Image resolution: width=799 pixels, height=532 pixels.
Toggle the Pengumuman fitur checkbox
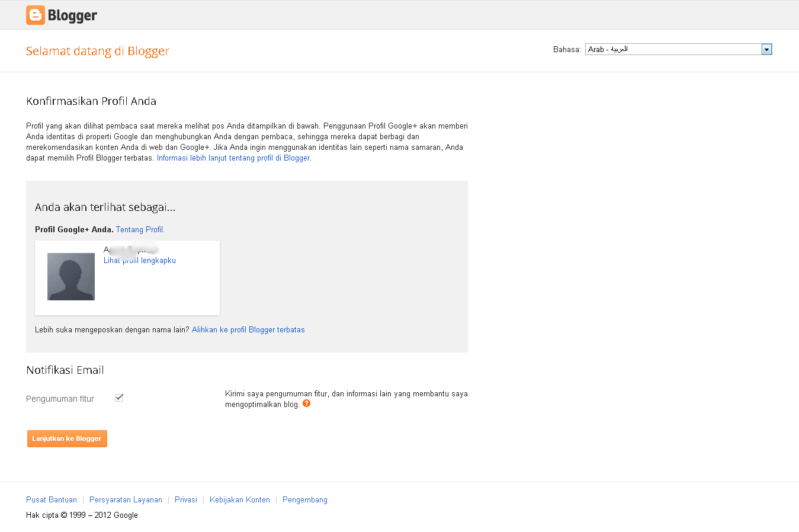(119, 398)
